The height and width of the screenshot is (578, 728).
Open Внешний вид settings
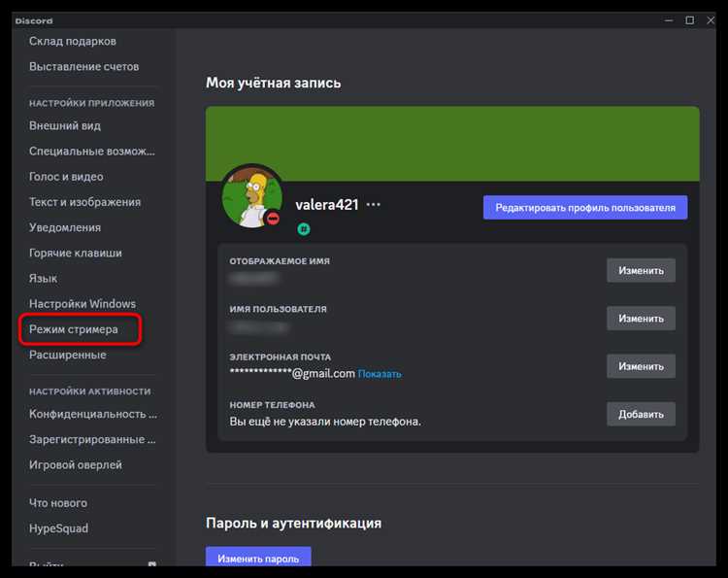[x=65, y=126]
